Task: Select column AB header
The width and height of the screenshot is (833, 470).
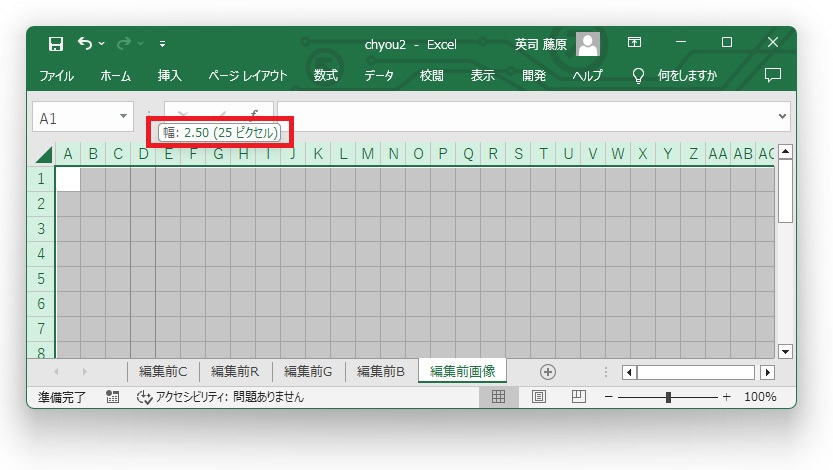Action: 743,154
